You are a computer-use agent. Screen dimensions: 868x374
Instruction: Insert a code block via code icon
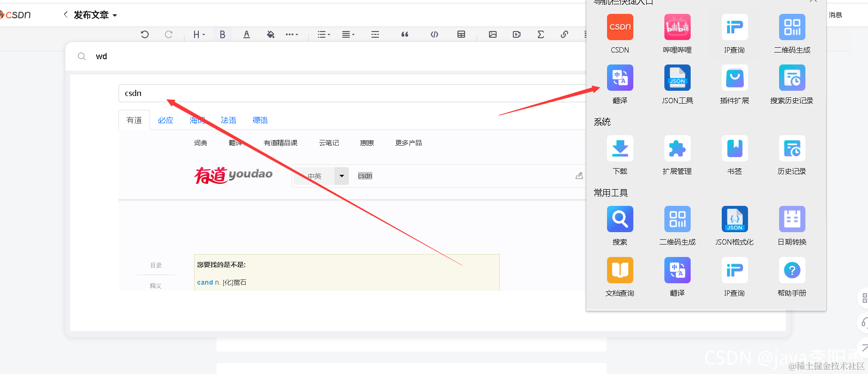point(434,34)
